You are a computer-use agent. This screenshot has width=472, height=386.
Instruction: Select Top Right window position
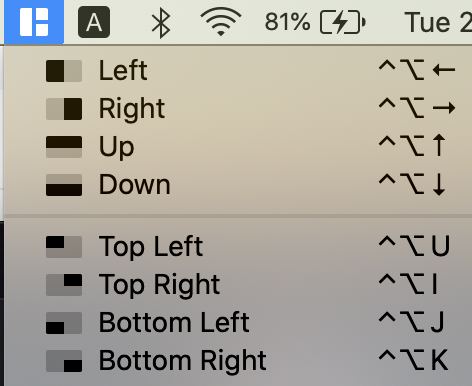(x=238, y=285)
